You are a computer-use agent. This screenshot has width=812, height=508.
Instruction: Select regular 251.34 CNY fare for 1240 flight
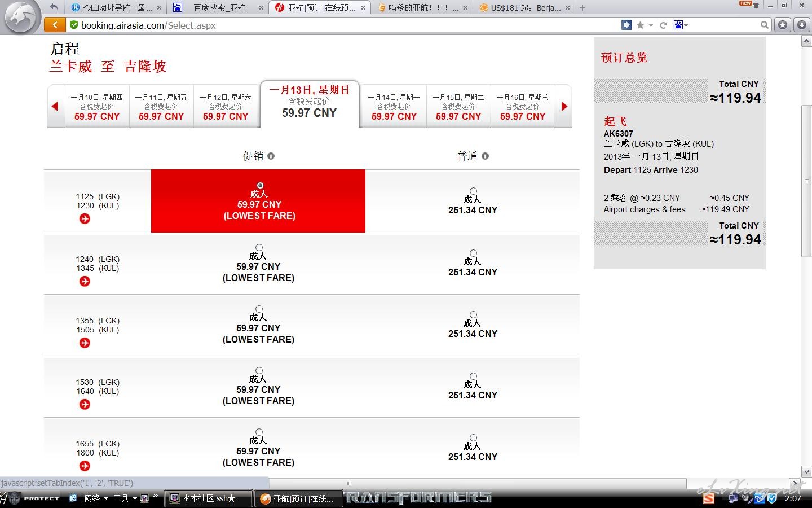473,253
